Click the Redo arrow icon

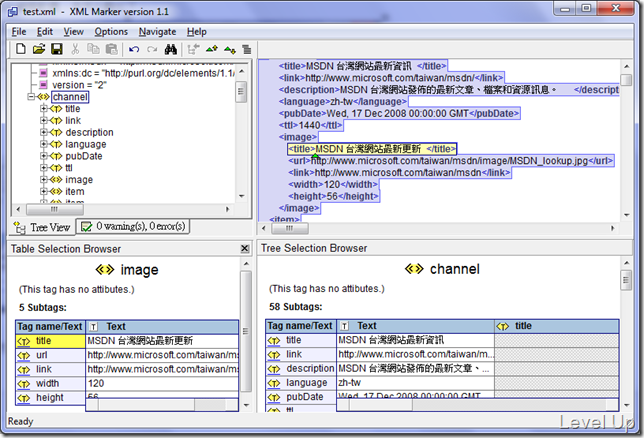pyautogui.click(x=152, y=49)
